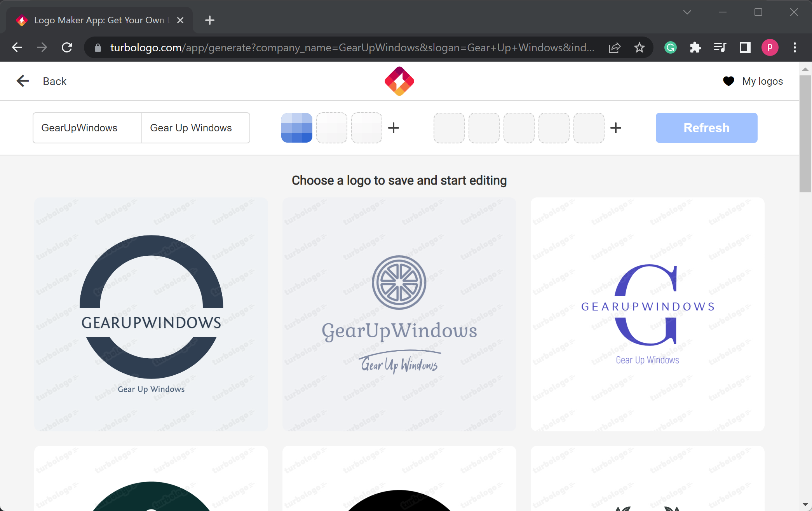Open Chrome three-dot menu

(x=795, y=47)
